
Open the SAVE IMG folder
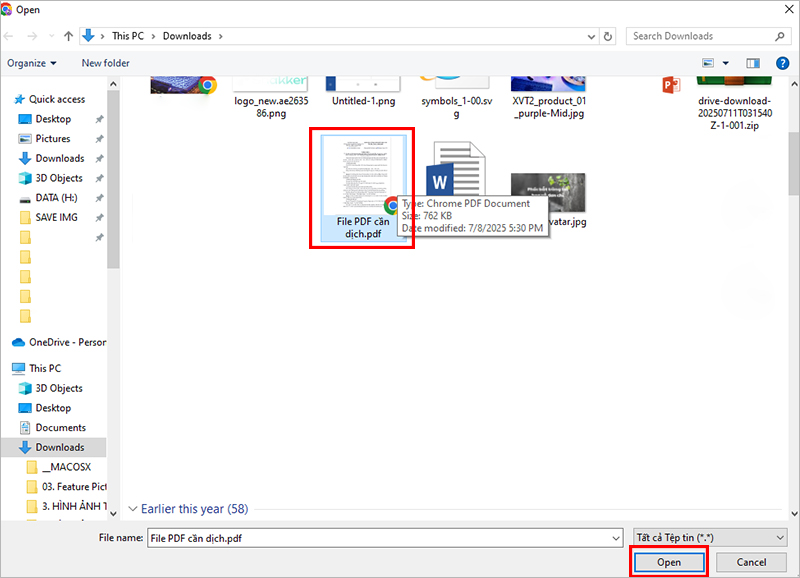(48, 218)
